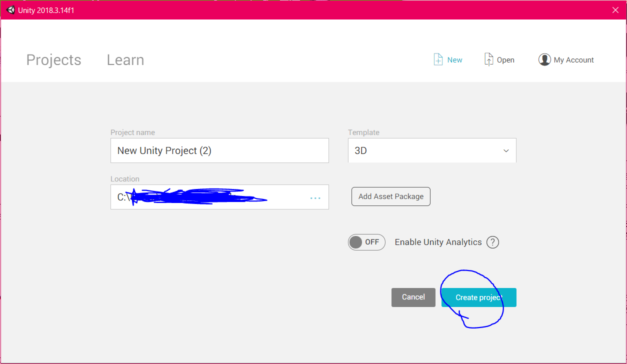
Task: Browse location with the three dots
Action: pyautogui.click(x=315, y=198)
